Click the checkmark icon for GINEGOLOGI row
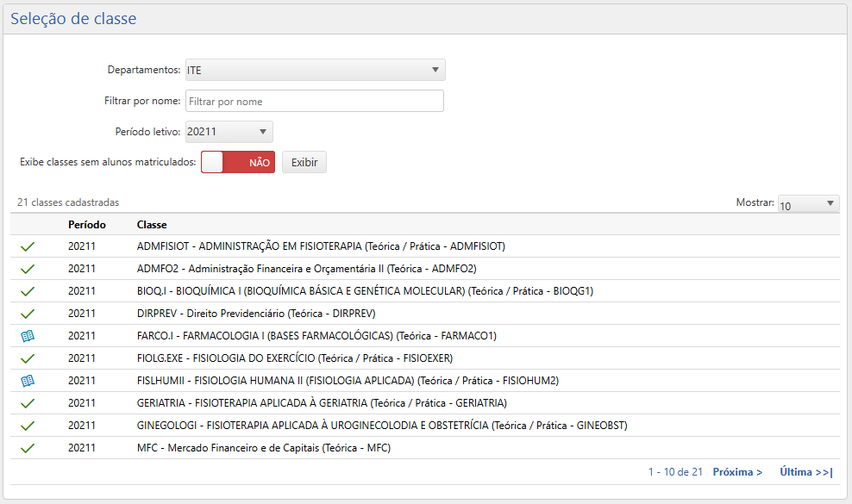 28,426
